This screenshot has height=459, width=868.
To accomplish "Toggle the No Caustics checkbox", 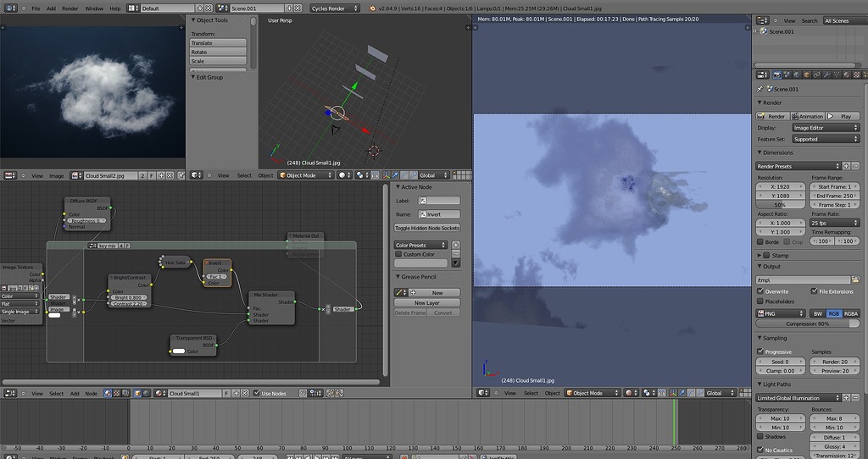I will pos(760,450).
